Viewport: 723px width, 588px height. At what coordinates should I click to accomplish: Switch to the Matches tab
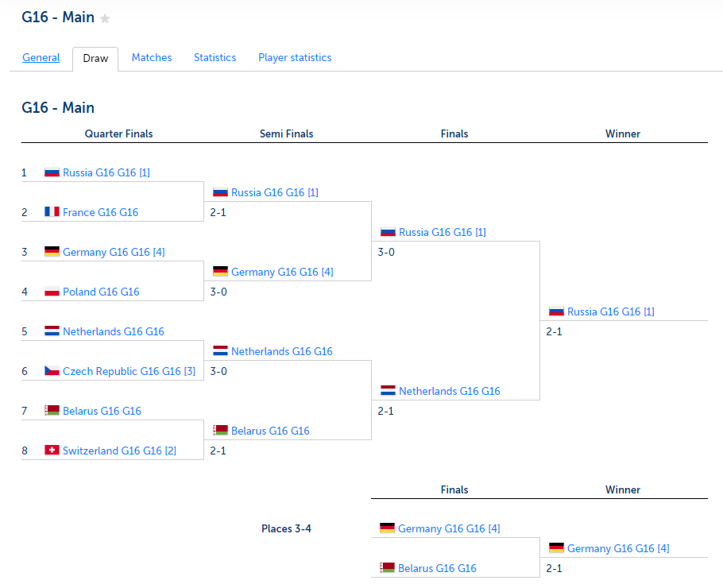click(x=152, y=58)
